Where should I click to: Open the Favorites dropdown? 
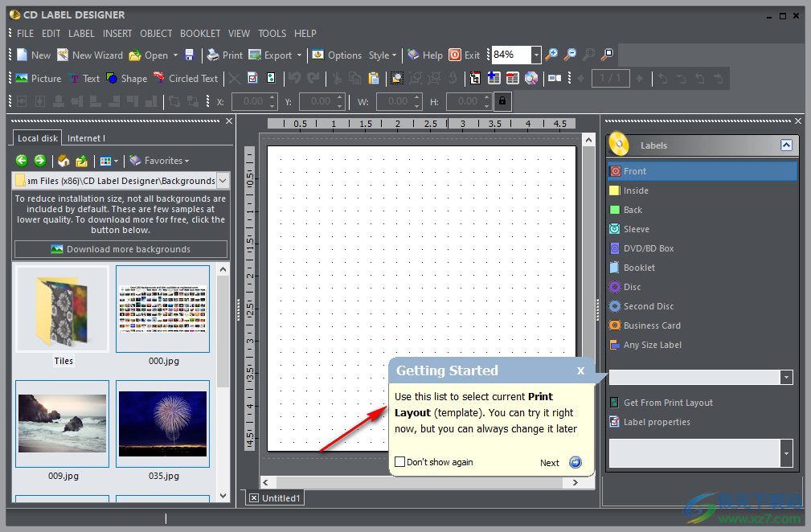click(159, 161)
